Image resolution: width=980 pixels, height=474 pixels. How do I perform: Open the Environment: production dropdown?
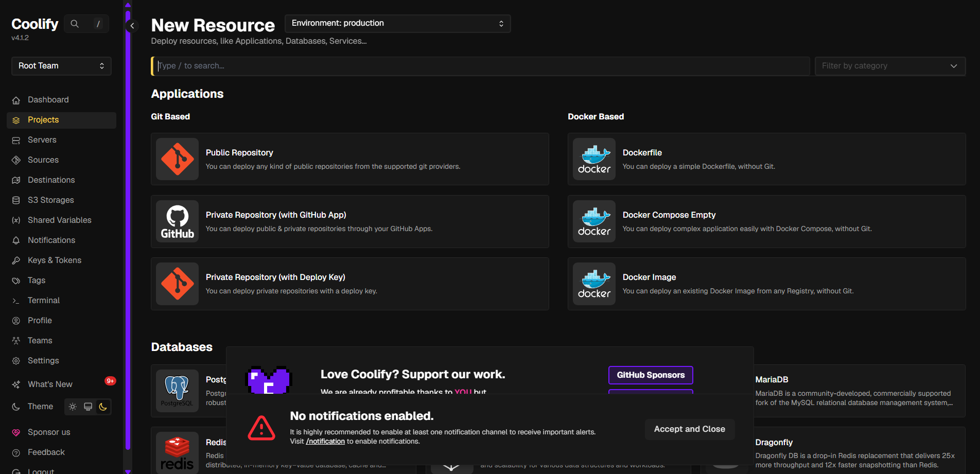[397, 24]
